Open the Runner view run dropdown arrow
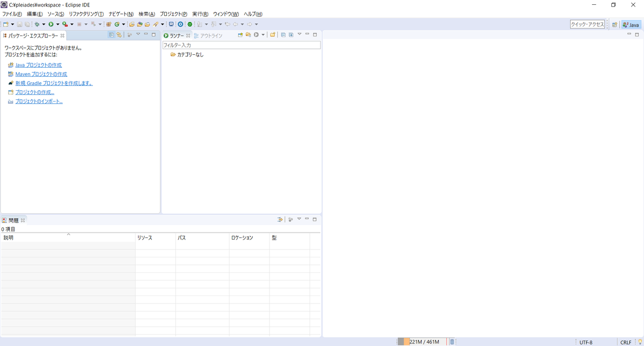Image resolution: width=644 pixels, height=346 pixels. coord(263,35)
